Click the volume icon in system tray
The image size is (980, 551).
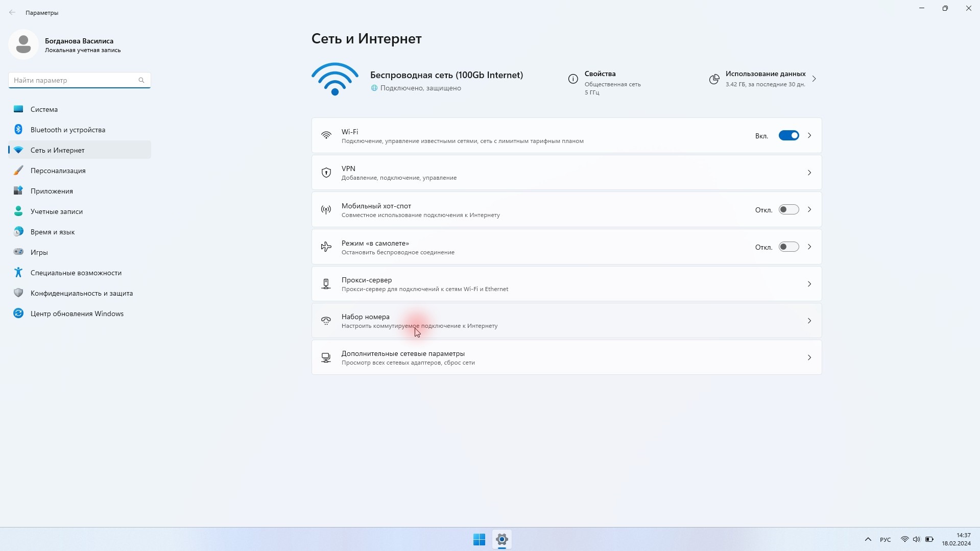pyautogui.click(x=916, y=539)
